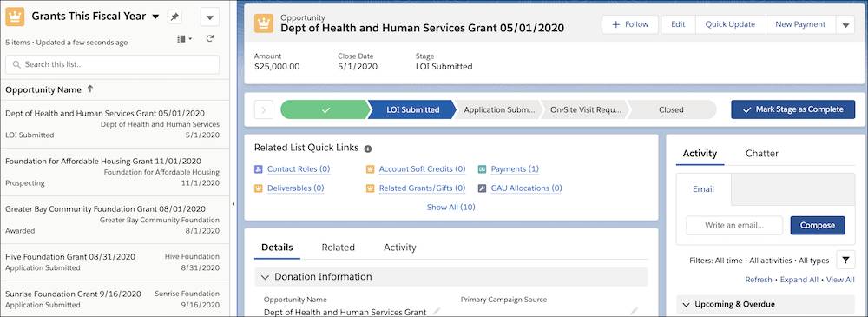Switch to the Chatter tab
868x317 pixels.
coord(762,154)
